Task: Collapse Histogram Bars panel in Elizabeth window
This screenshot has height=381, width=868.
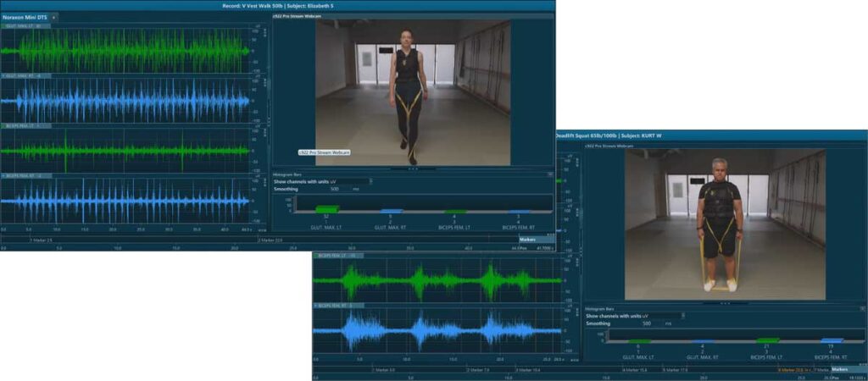Action: coord(549,174)
